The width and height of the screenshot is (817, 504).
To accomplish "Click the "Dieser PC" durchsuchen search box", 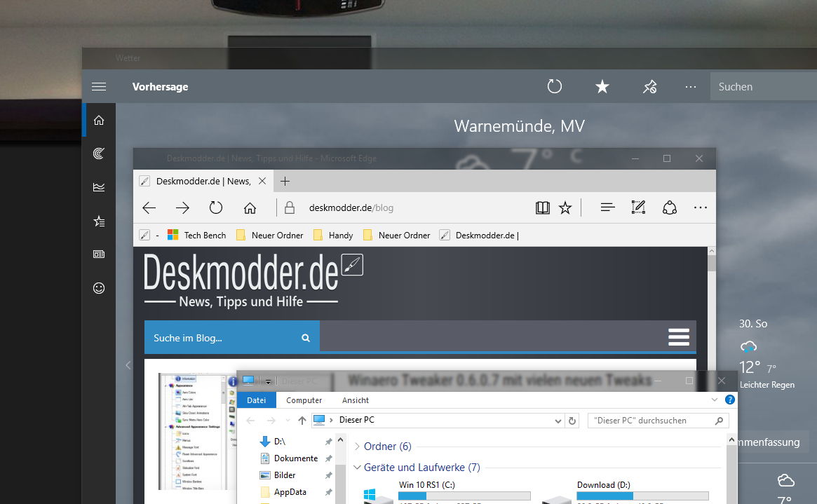I will coord(658,421).
